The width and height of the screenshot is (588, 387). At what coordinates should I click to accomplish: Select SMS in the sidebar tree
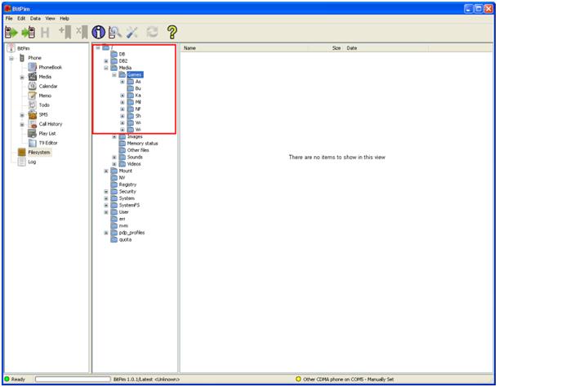pyautogui.click(x=43, y=115)
